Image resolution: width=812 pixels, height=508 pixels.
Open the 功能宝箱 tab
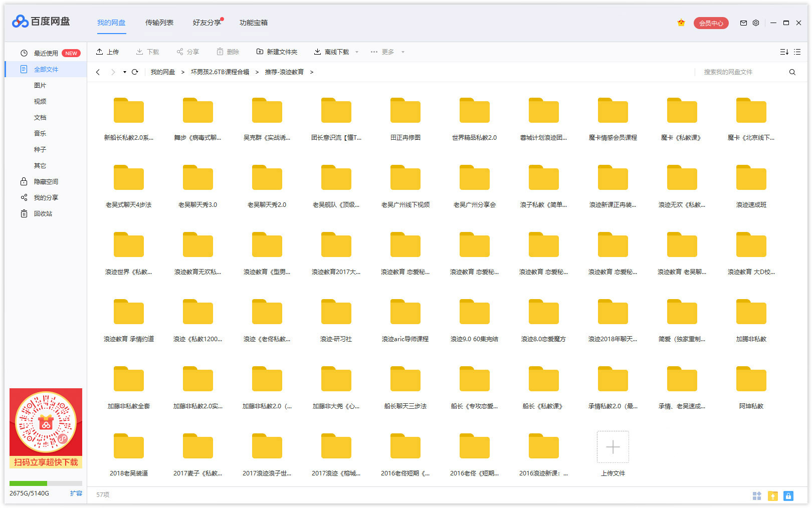tap(254, 23)
